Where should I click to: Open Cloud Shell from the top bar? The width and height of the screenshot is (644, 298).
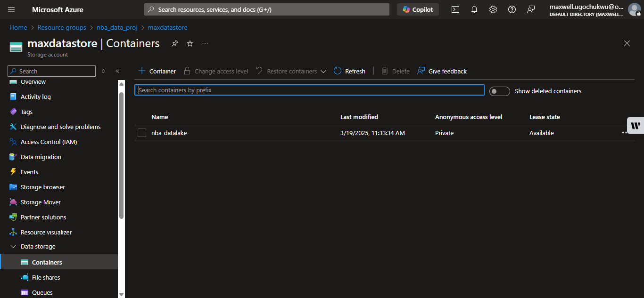pos(455,9)
